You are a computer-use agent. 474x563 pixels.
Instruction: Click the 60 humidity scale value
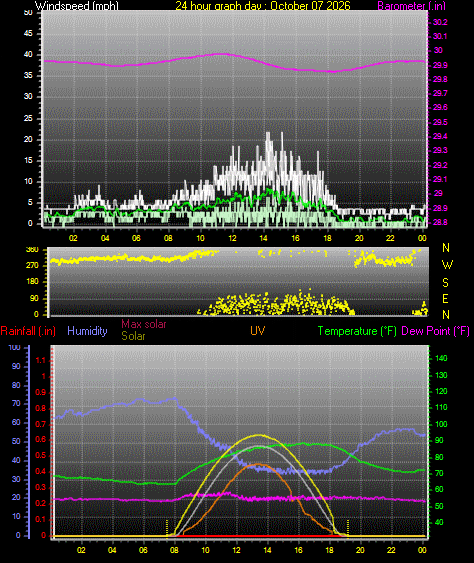(x=16, y=423)
